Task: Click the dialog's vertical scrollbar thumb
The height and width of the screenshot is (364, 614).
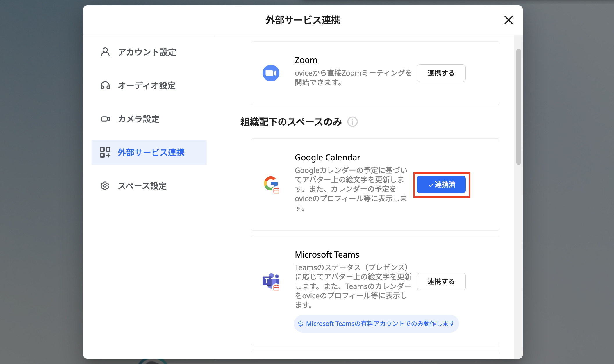Action: pos(518,107)
